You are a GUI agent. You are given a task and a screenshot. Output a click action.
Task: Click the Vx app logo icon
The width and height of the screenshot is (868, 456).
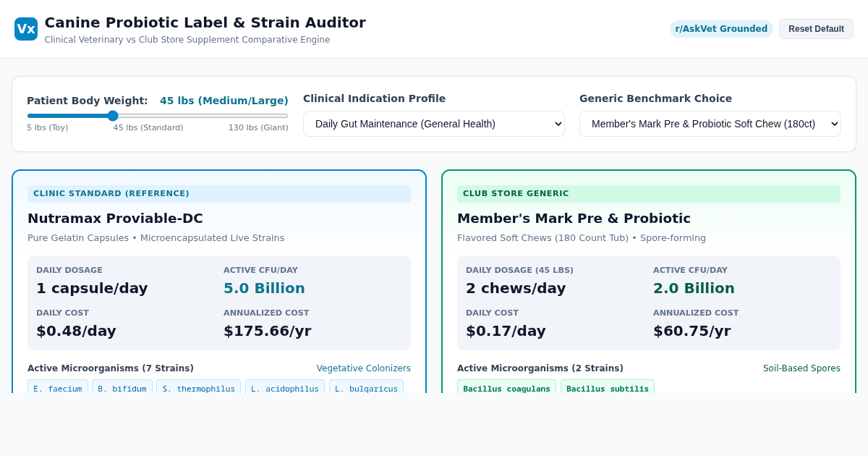(26, 29)
